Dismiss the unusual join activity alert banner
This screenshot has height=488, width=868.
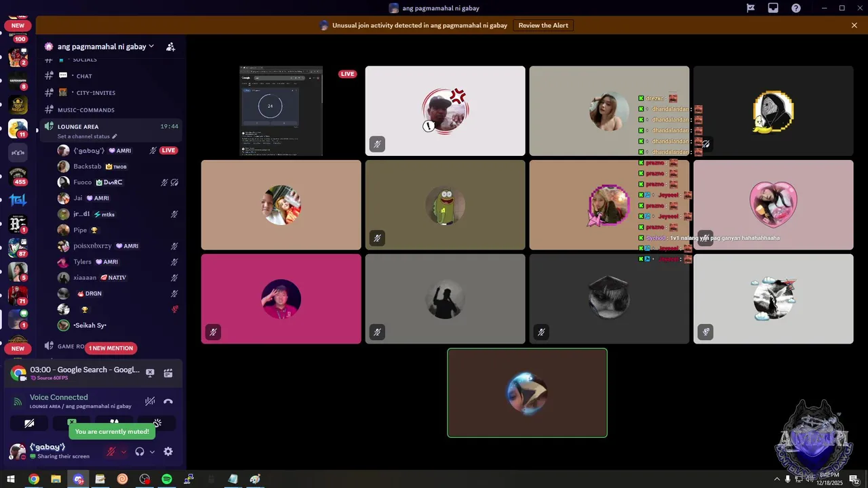[854, 25]
